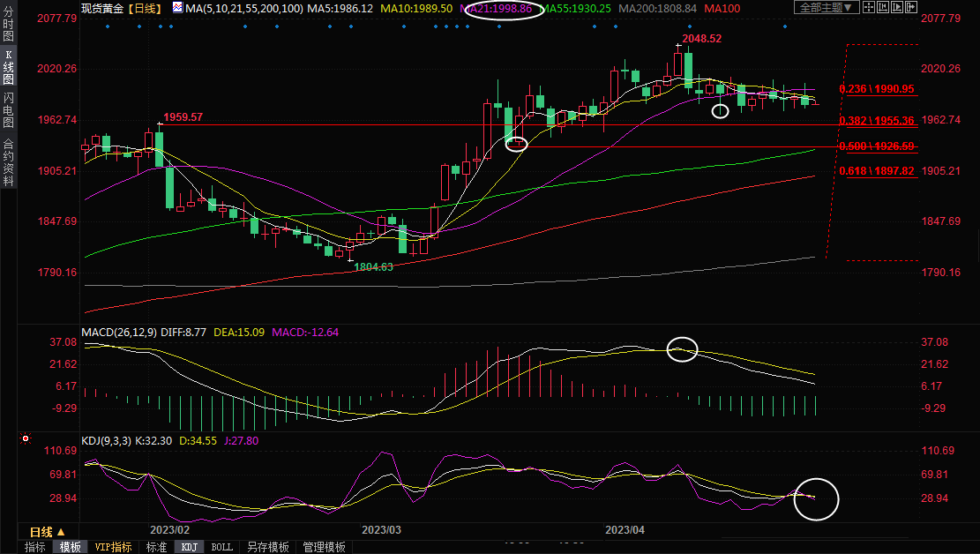Click 另存模板 to save template

click(268, 547)
